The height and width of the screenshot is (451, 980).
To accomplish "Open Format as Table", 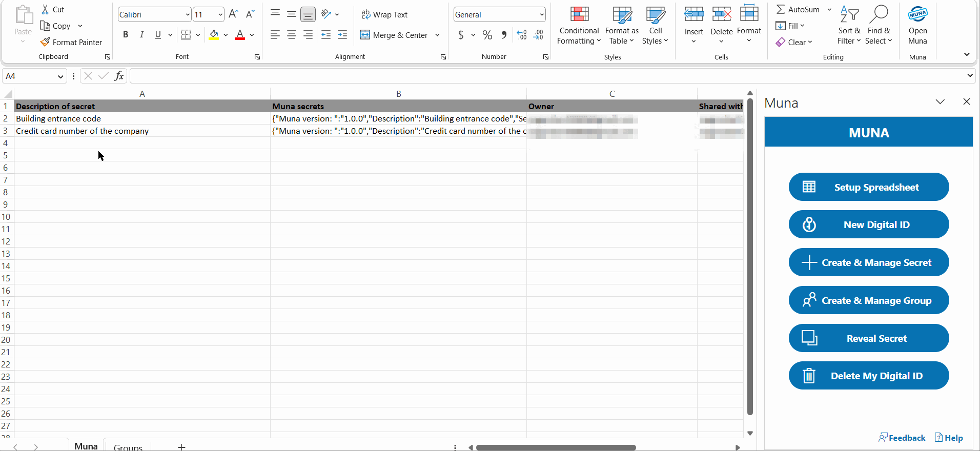I will coord(622,26).
